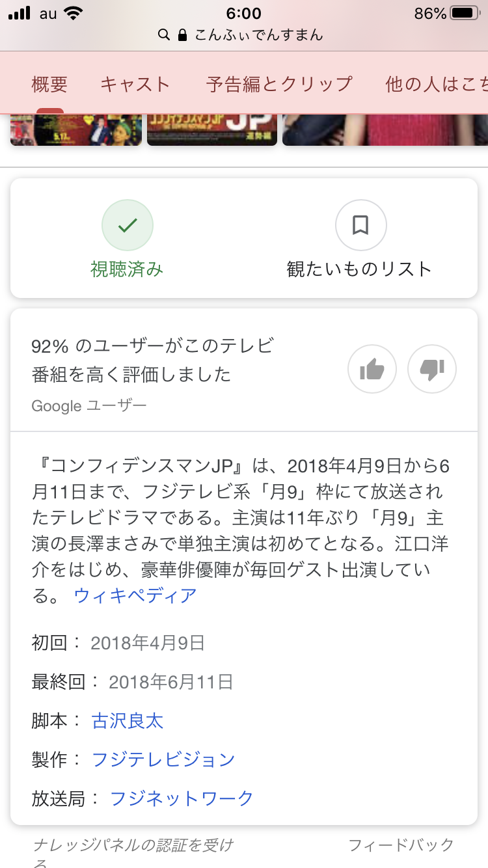Open screenwriter 古沢良太 link
The image size is (488, 868).
[x=128, y=721]
